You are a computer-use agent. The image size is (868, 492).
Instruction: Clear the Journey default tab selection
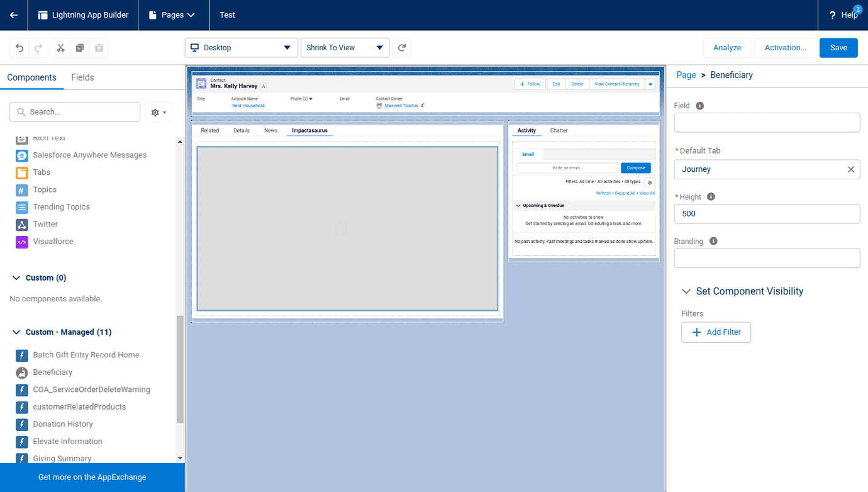(852, 169)
